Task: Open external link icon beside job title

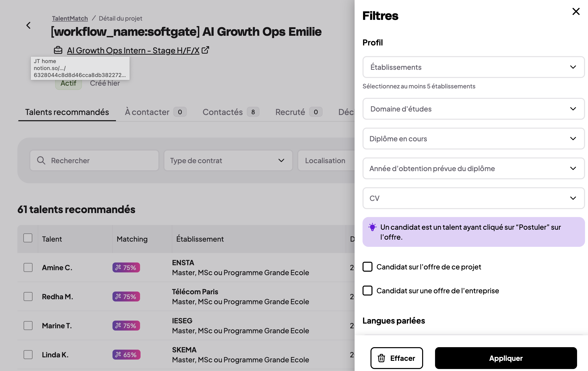Action: click(205, 50)
